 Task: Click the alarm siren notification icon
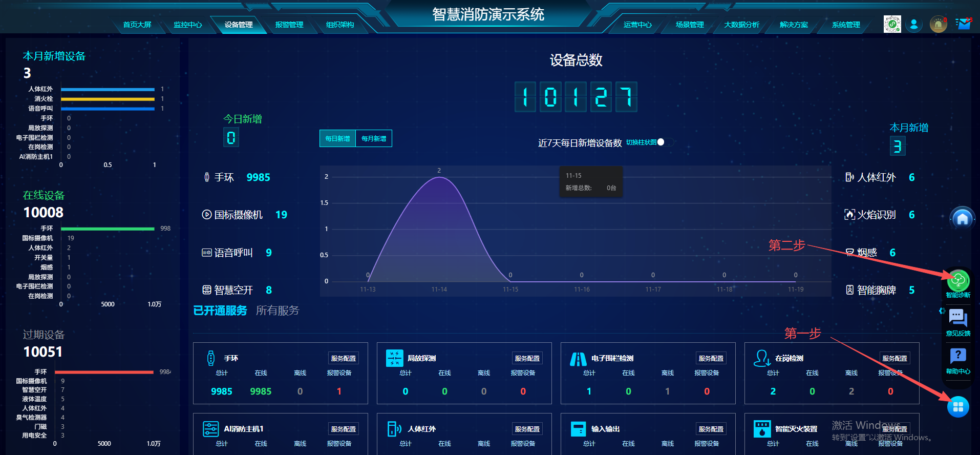coord(938,24)
